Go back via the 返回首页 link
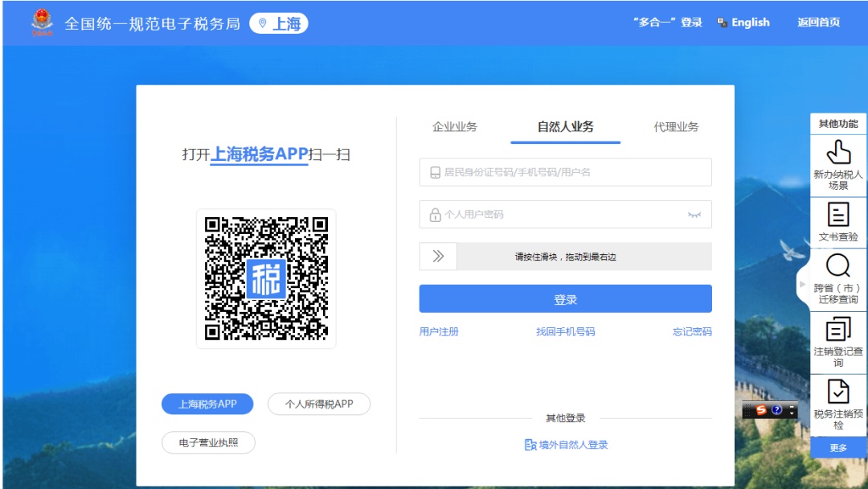 click(818, 23)
